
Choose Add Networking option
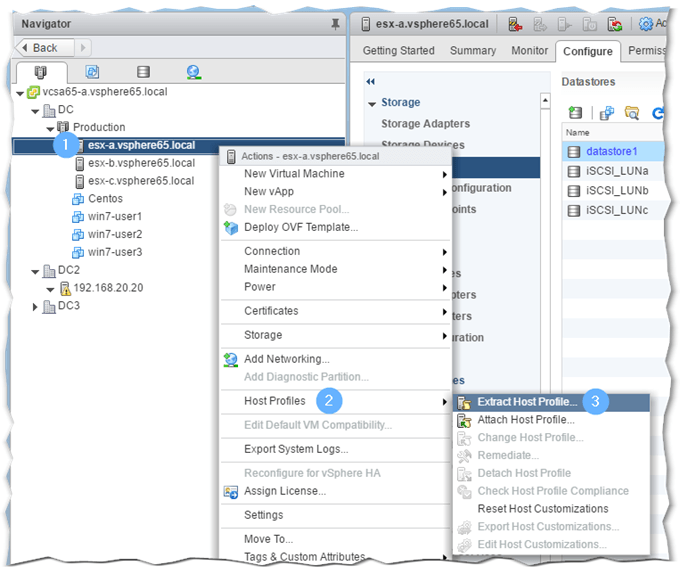point(336,359)
